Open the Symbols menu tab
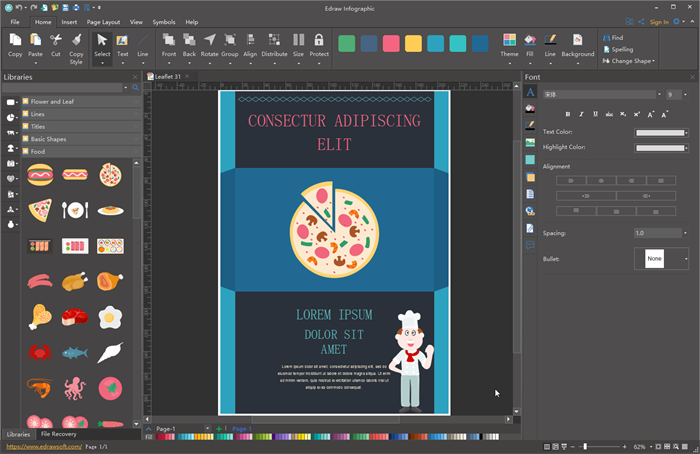The image size is (700, 454). pyautogui.click(x=163, y=21)
